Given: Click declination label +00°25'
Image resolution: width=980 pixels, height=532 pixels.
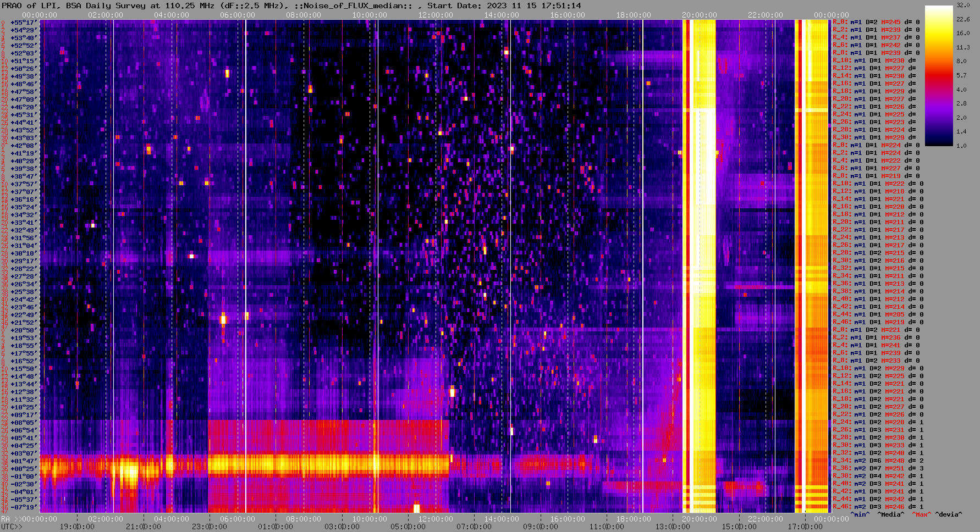Looking at the screenshot, I should (23, 469).
